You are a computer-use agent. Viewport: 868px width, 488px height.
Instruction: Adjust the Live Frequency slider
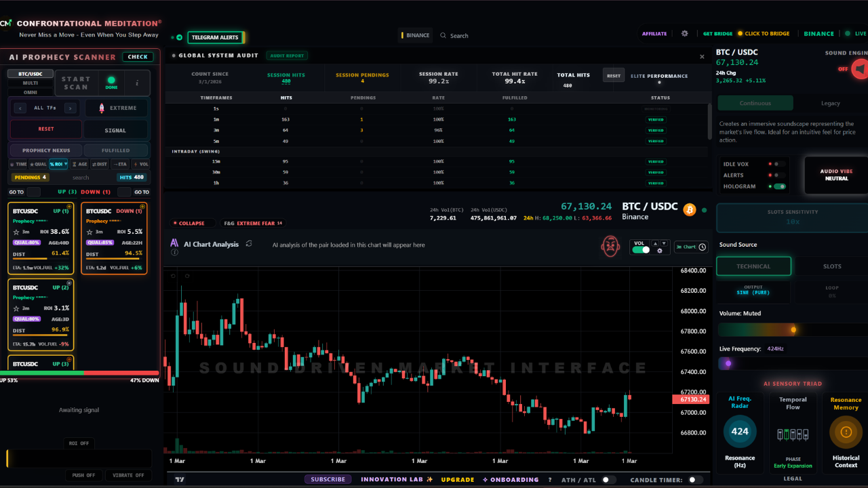coord(792,363)
